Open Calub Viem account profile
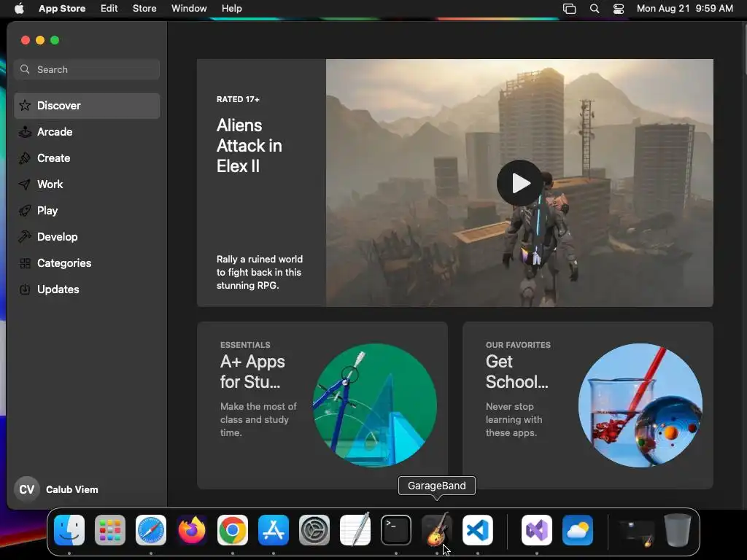Viewport: 747px width, 560px height. tap(56, 489)
